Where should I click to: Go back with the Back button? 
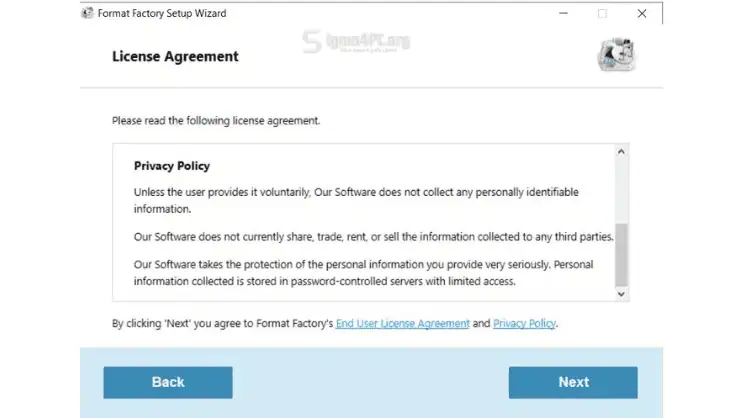168,382
